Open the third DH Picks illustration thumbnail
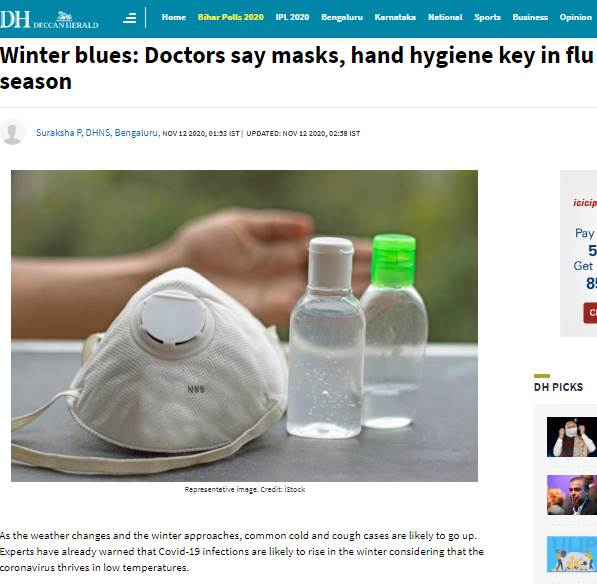This screenshot has height=584, width=597. coord(572,554)
